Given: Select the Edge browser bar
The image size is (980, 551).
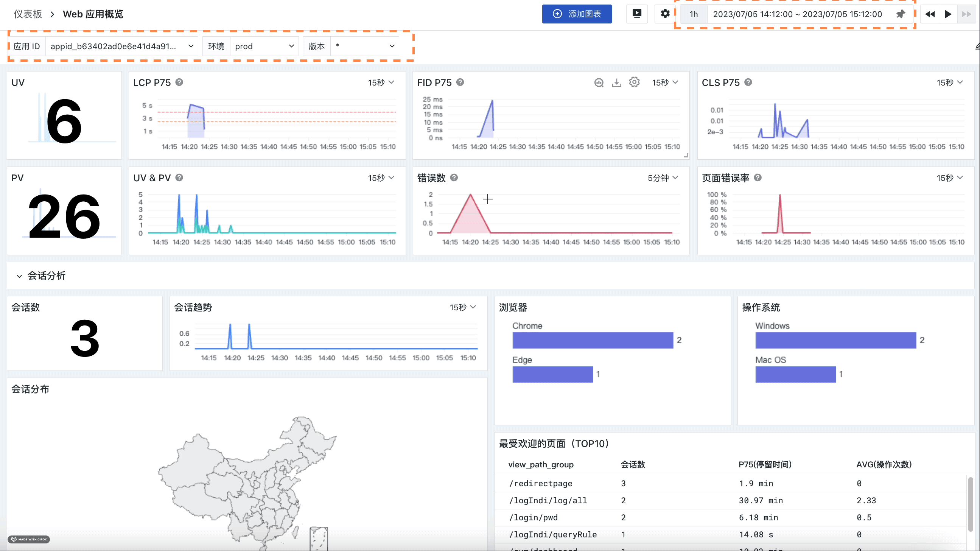Looking at the screenshot, I should [x=552, y=374].
